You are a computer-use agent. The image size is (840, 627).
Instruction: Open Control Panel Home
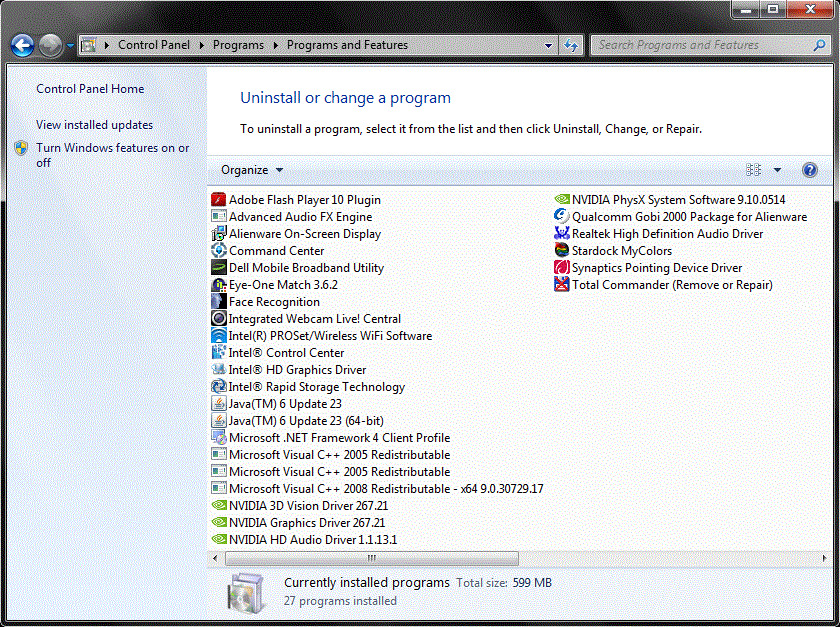[90, 89]
